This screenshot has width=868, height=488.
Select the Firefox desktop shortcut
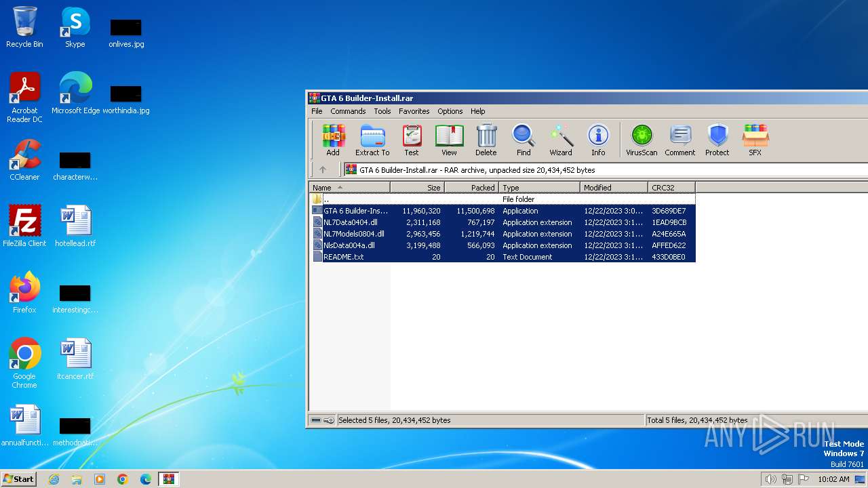(x=24, y=293)
